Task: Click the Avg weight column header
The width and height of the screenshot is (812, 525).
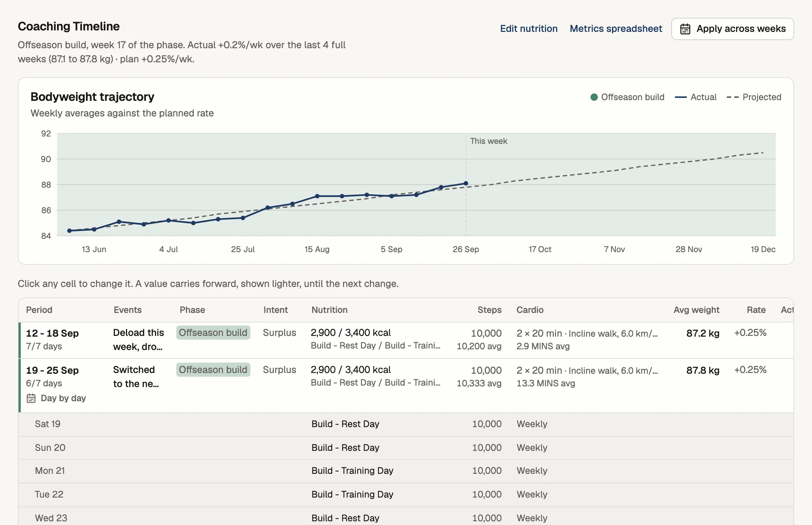Action: pyautogui.click(x=696, y=310)
